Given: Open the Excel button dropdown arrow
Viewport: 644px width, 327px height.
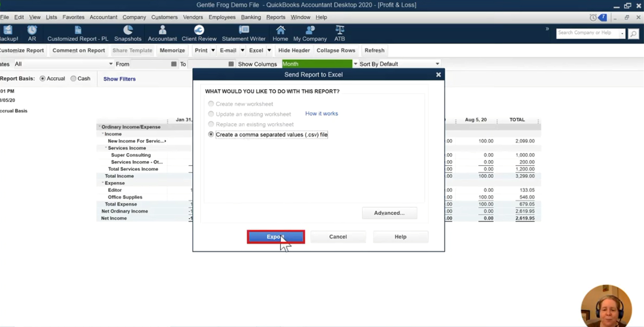Looking at the screenshot, I should (269, 51).
